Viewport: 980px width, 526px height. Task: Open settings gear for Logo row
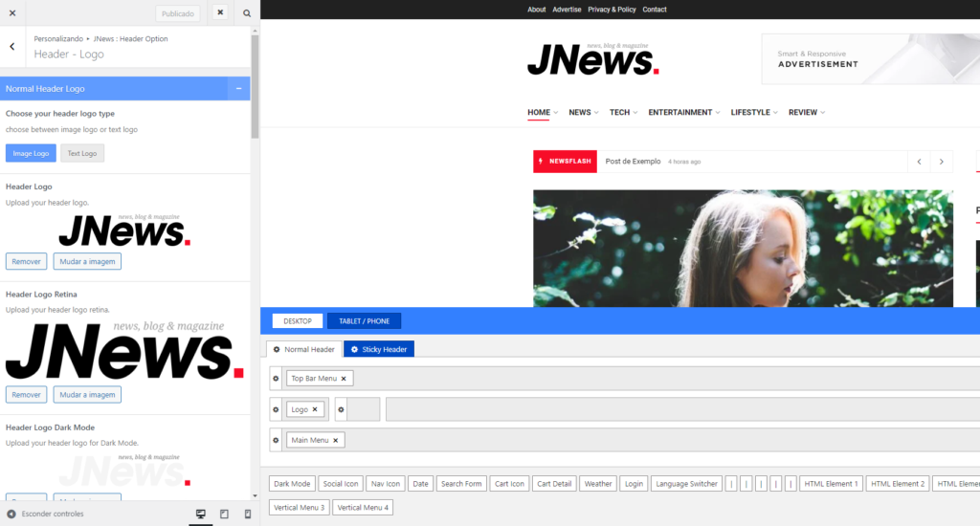point(276,410)
